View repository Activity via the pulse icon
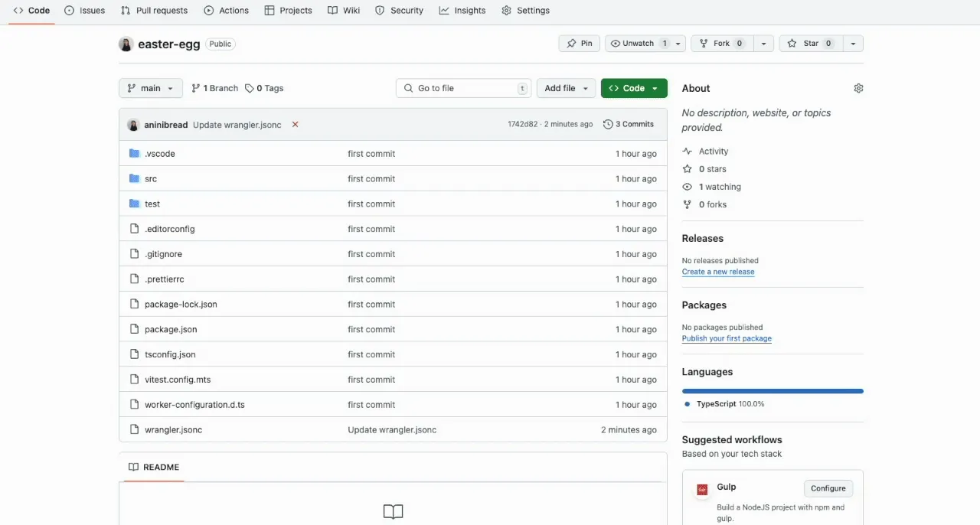This screenshot has height=525, width=980. tap(688, 151)
